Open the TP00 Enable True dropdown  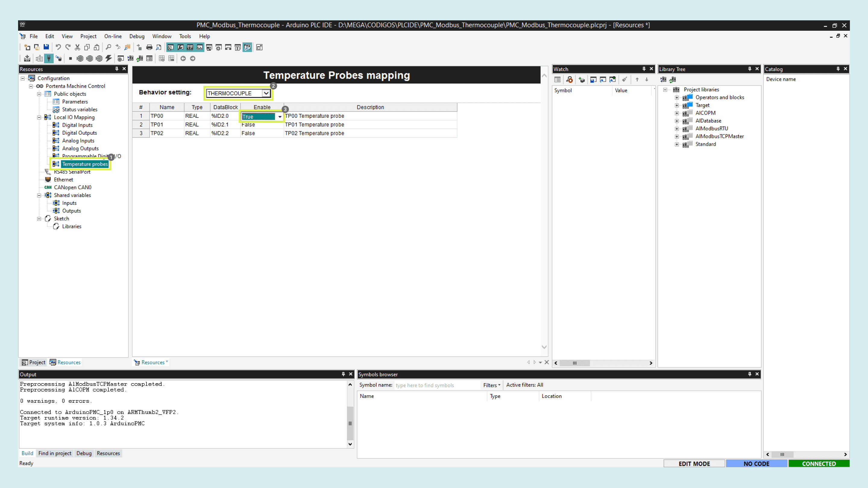280,117
